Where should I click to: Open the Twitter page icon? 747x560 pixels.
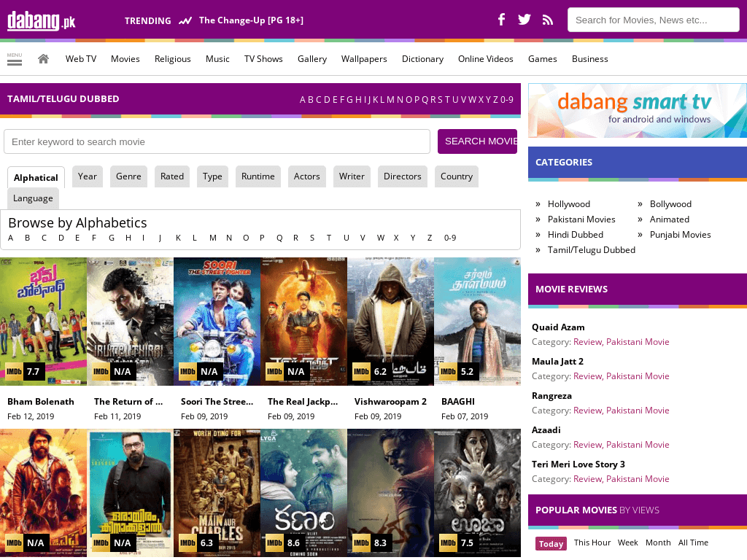point(524,20)
